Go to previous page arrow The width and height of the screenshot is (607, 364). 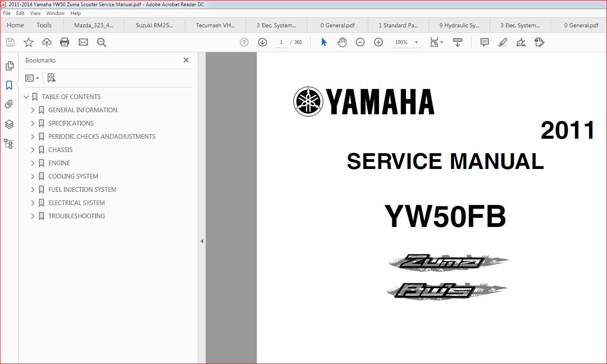pos(244,42)
